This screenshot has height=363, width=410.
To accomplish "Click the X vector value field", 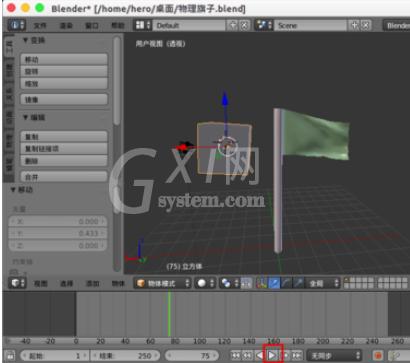I will coord(57,221).
